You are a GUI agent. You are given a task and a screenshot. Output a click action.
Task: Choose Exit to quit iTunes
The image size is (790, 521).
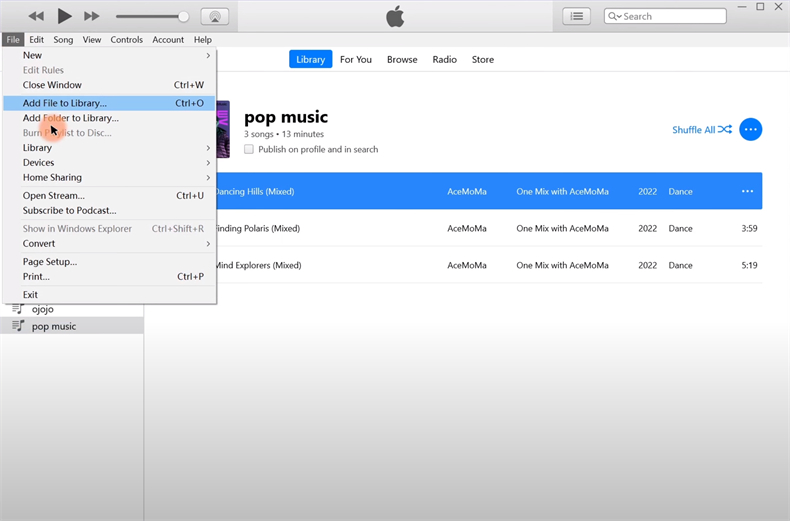click(109, 295)
